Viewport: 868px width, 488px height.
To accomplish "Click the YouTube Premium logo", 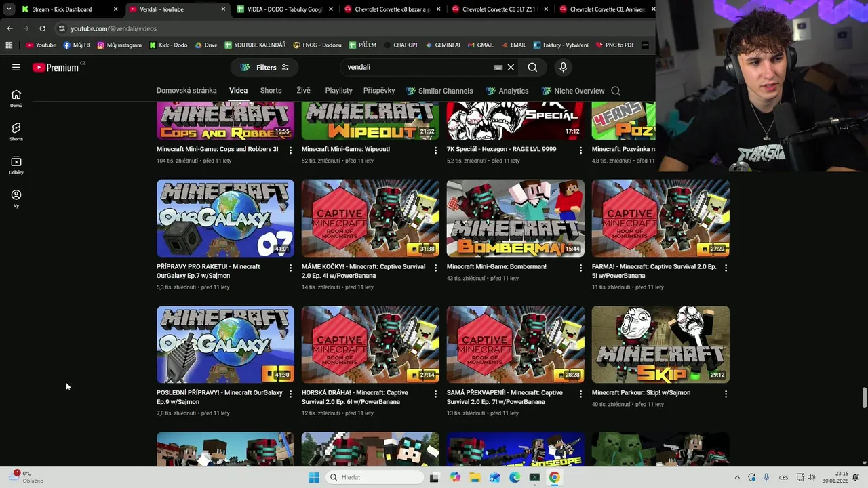I will click(56, 67).
